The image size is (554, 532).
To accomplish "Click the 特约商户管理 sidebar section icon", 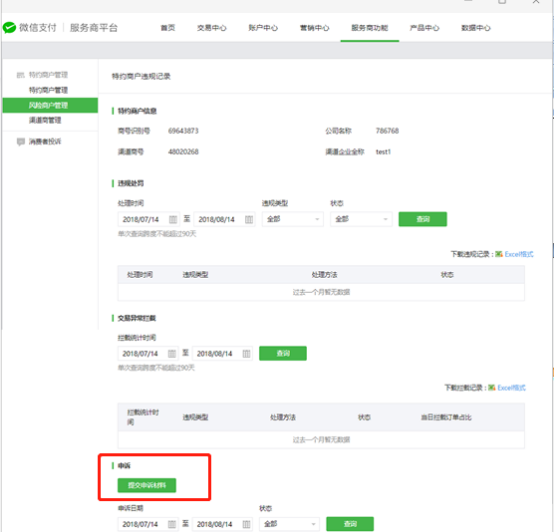I will click(20, 75).
